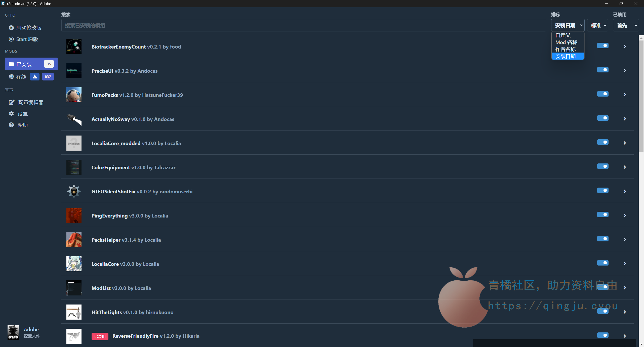Screen dimensions: 644x347
Task: Open the 首先 disabled-position dropdown
Action: (626, 25)
